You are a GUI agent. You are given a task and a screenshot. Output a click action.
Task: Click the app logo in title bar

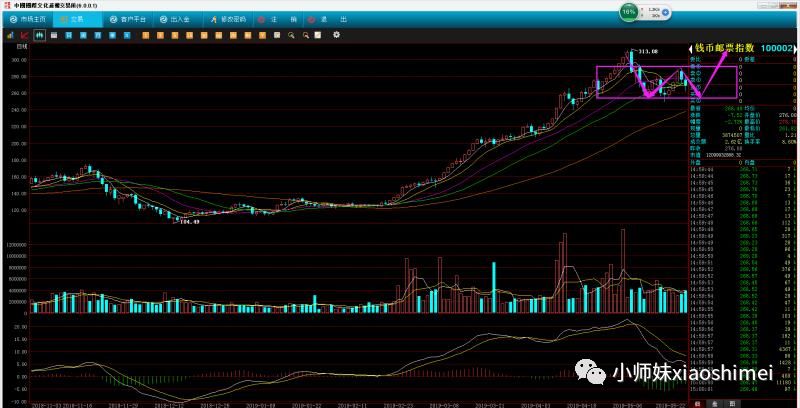pos(8,5)
